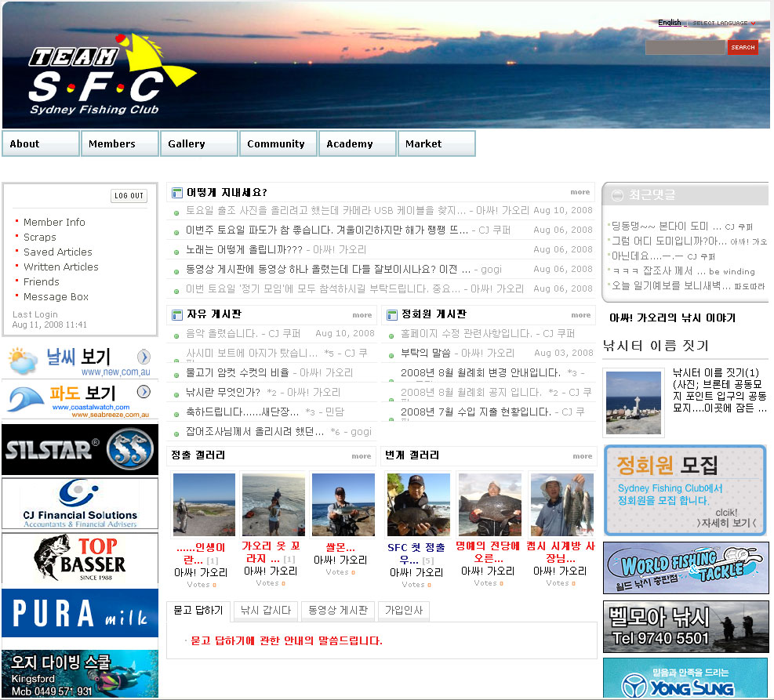This screenshot has height=700, width=774.
Task: Open the Community menu
Action: [x=278, y=143]
